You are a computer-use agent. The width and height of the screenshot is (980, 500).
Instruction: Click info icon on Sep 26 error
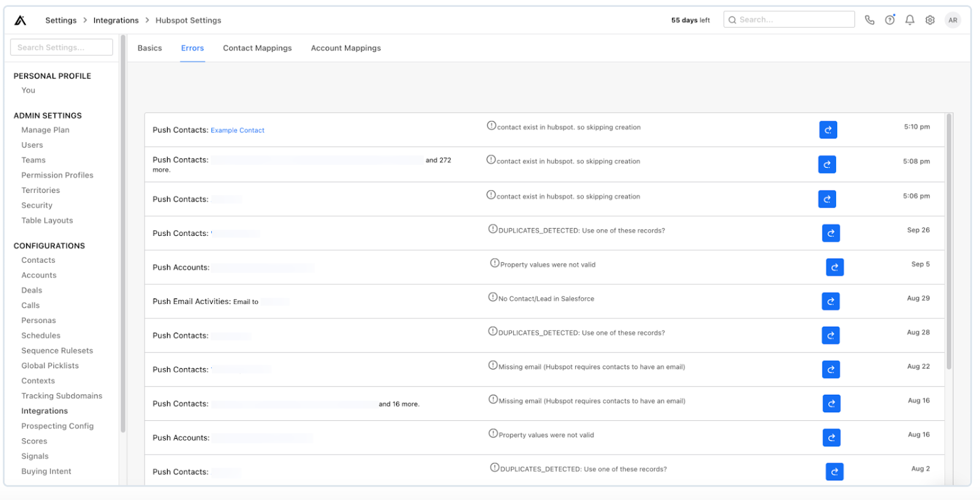[493, 229]
